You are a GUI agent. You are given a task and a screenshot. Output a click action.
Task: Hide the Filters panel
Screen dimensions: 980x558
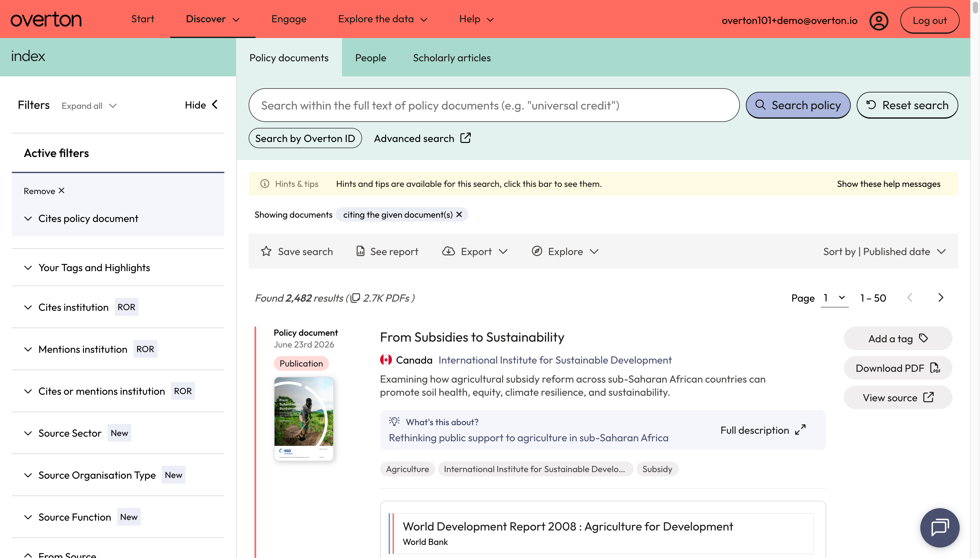[201, 105]
